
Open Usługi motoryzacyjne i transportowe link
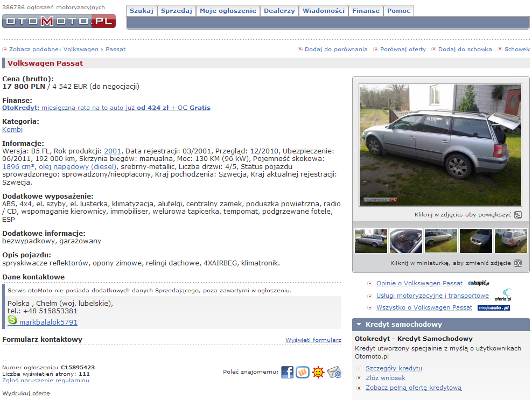tap(432, 296)
